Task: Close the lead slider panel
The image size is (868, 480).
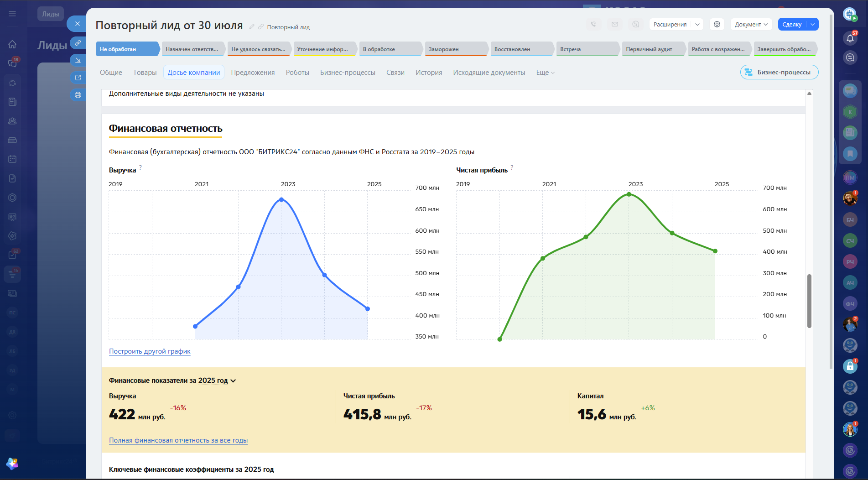Action: (78, 24)
